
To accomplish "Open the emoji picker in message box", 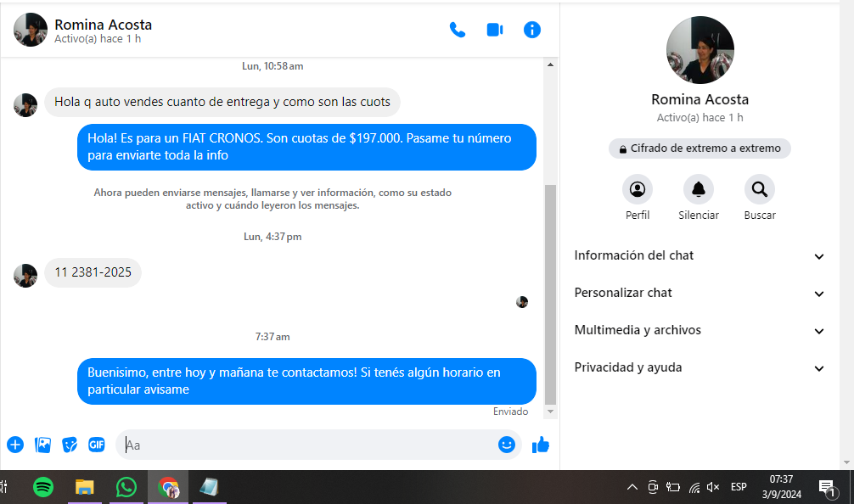I will pos(507,445).
